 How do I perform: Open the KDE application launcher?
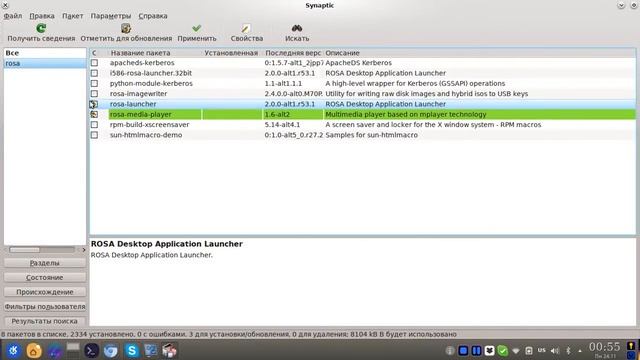point(13,351)
